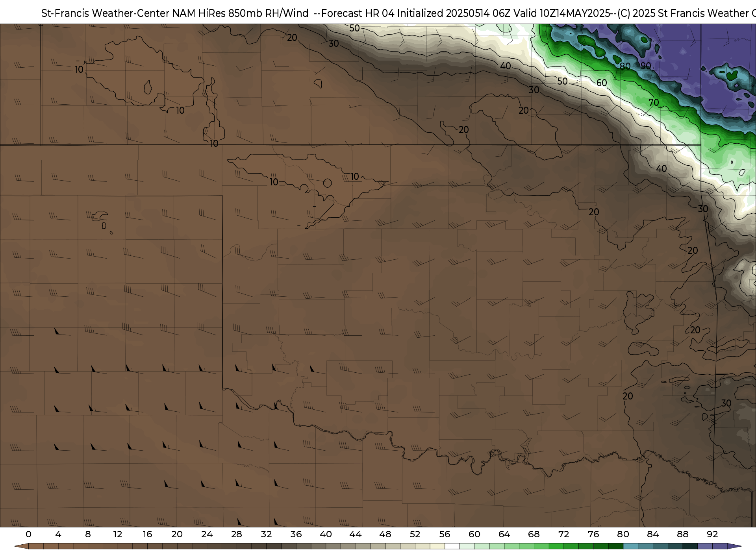Click the '48' tick label on the colorbar
The width and height of the screenshot is (756, 551).
coord(385,534)
